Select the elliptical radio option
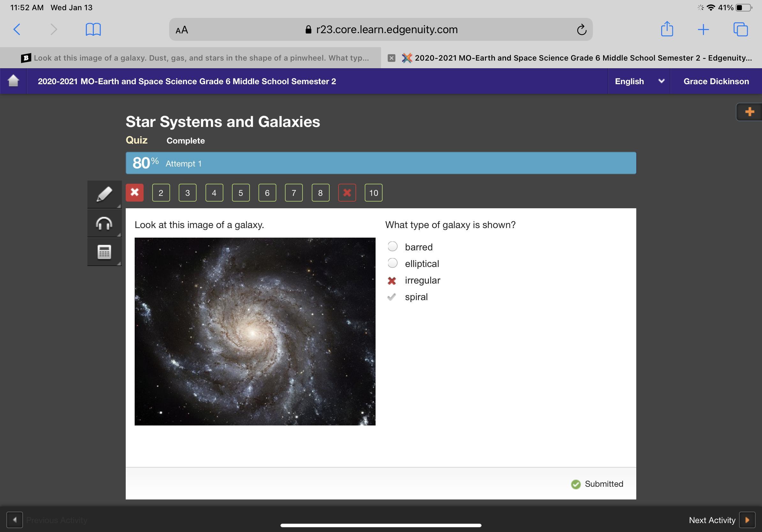Image resolution: width=762 pixels, height=532 pixels. tap(392, 263)
